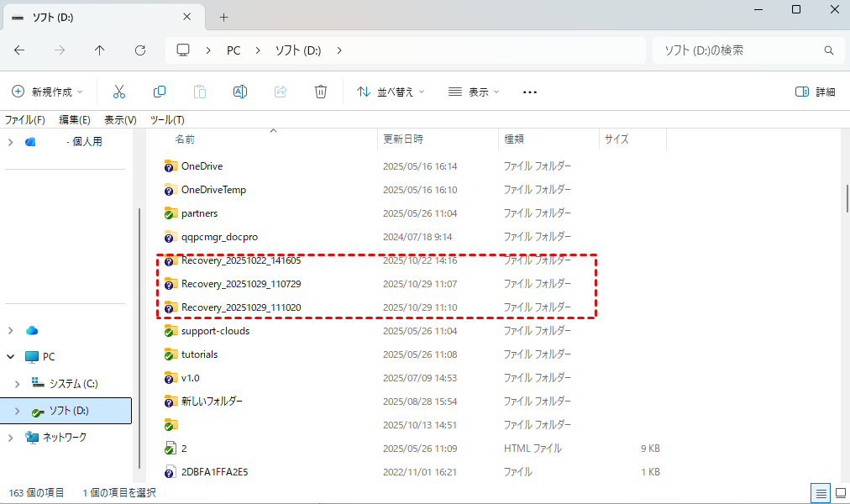Open the 表示 view dropdown
Screen dimensions: 850x504
click(x=474, y=92)
